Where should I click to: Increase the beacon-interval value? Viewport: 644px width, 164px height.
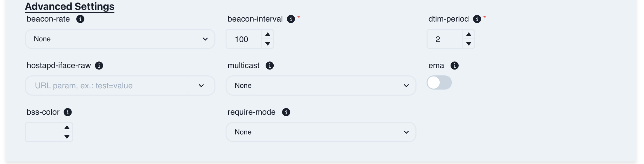(x=267, y=34)
